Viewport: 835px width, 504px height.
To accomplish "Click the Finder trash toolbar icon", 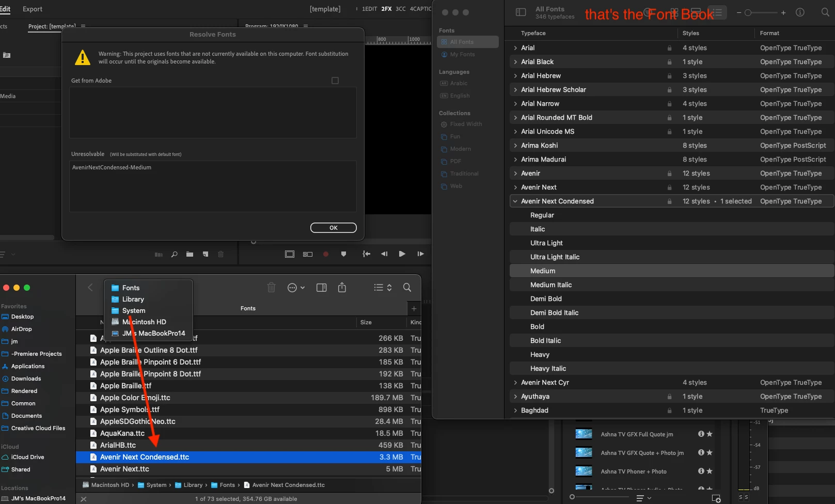I will coord(271,288).
